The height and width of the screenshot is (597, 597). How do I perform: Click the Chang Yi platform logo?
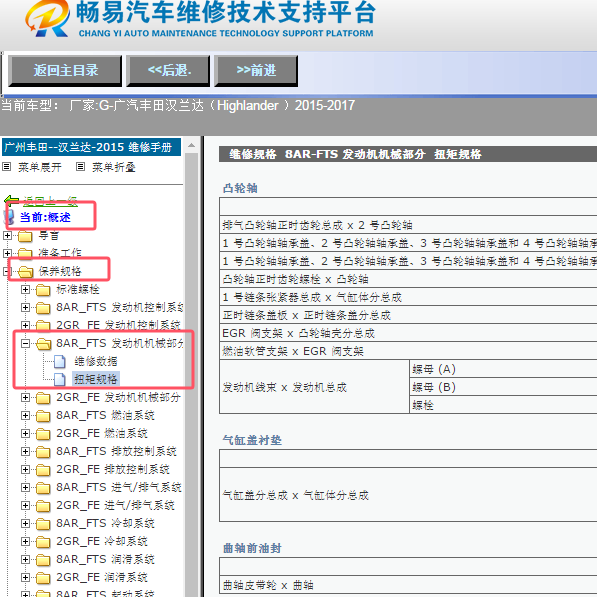pyautogui.click(x=47, y=19)
